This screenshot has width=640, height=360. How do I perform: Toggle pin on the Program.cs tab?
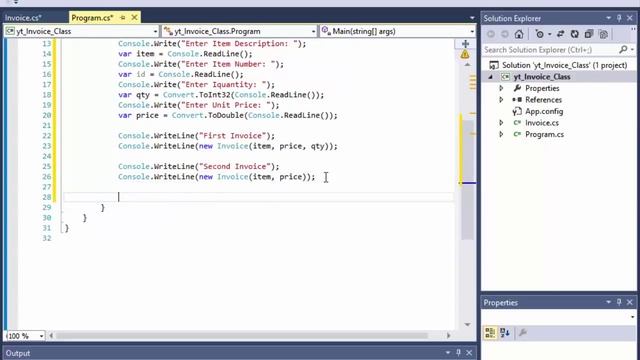[x=122, y=18]
